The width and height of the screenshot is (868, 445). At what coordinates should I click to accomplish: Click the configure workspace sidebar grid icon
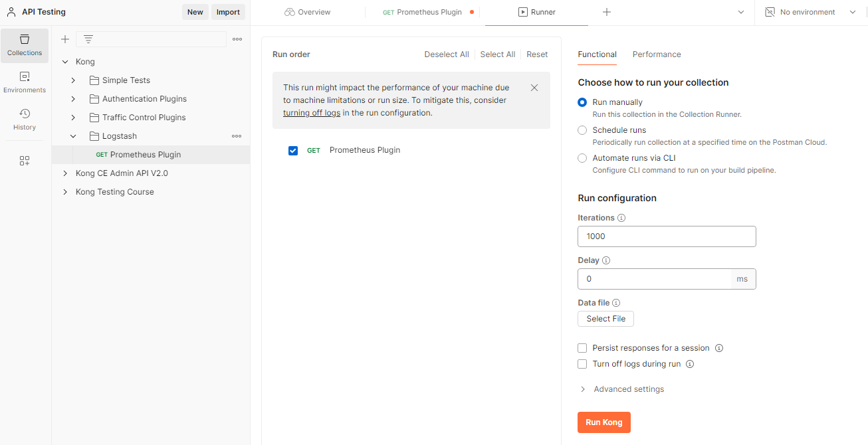[x=25, y=161]
